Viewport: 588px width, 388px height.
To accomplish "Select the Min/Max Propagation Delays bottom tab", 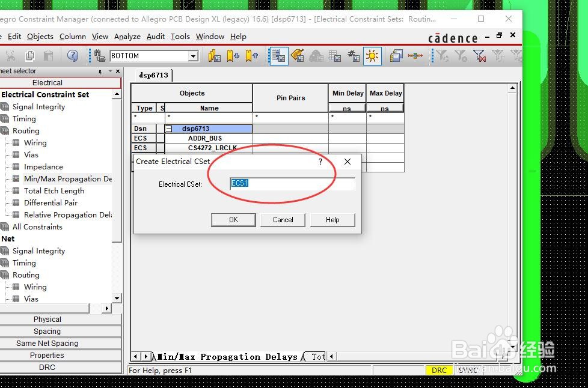I will pyautogui.click(x=227, y=357).
